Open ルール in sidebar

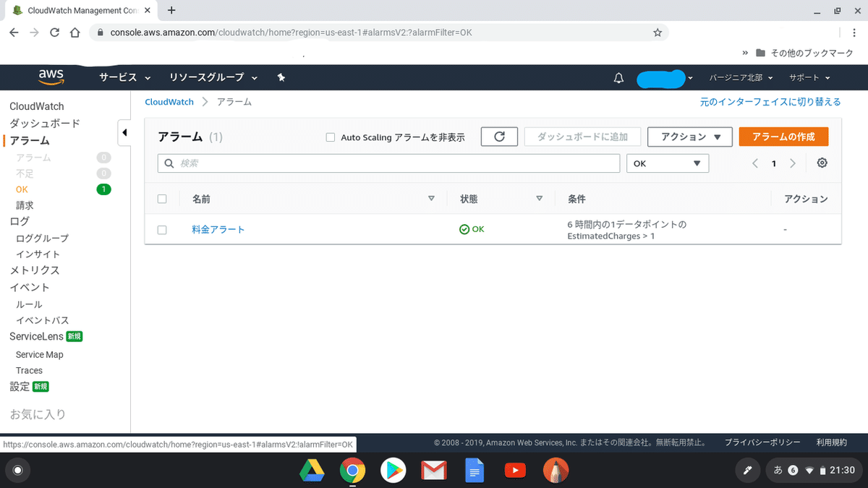tap(30, 304)
